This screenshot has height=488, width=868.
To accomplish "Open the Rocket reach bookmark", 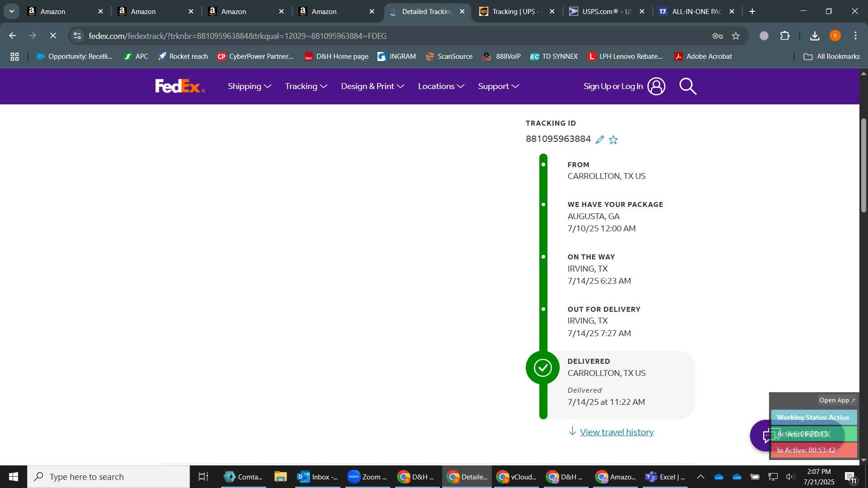I will [183, 56].
